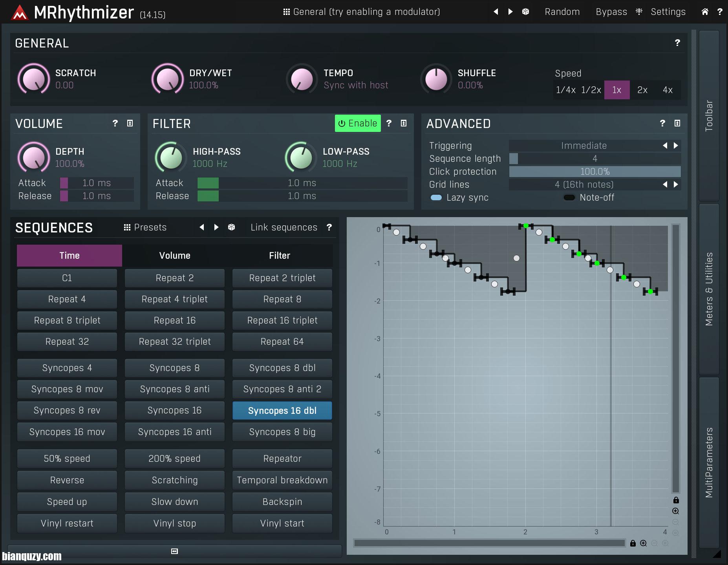Click the Volume panel help icon

tap(115, 123)
